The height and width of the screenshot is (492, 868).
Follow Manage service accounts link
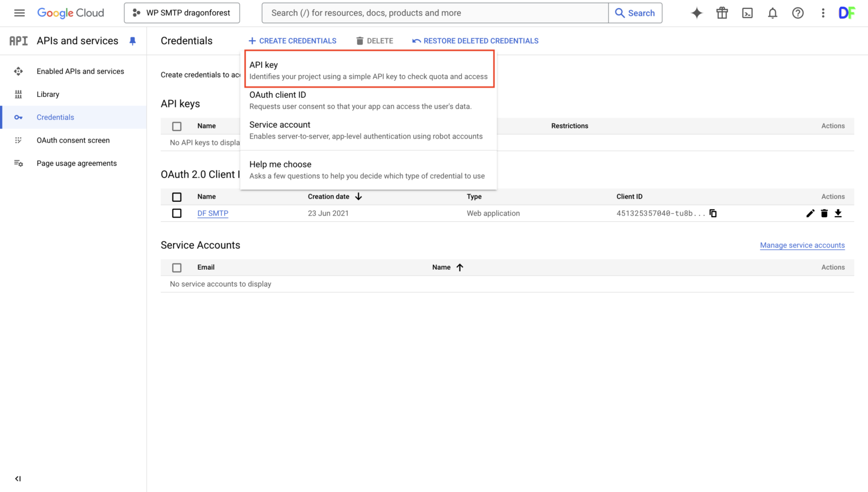click(802, 245)
